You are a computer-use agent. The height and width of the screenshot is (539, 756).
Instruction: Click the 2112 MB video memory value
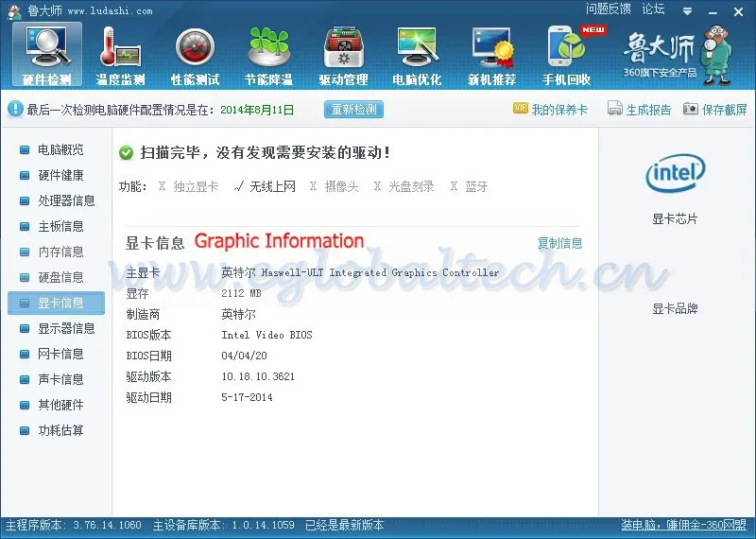241,293
